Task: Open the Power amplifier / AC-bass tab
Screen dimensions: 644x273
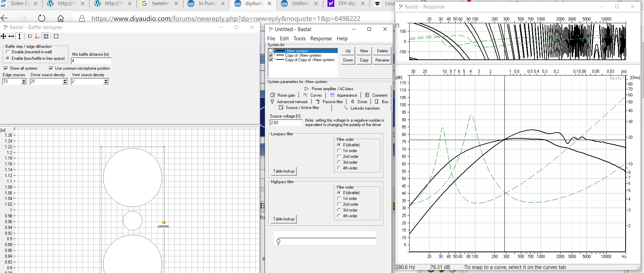Action: [329, 88]
